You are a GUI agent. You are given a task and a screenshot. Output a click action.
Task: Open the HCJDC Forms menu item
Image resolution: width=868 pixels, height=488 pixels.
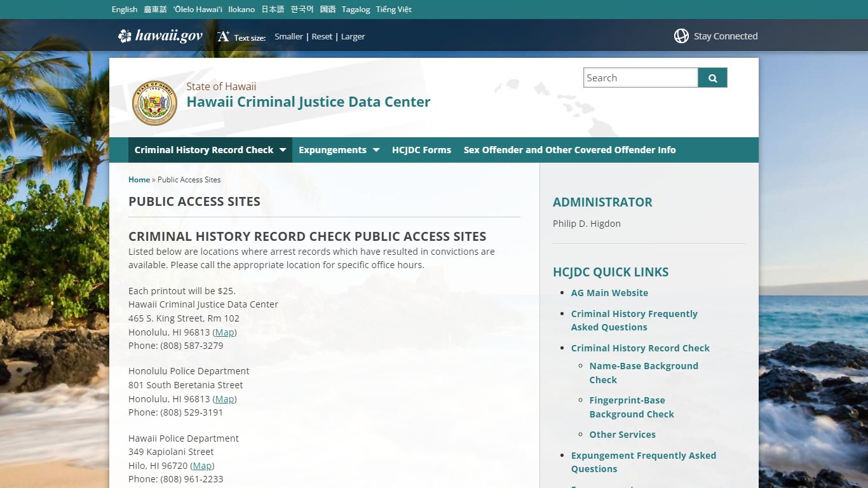click(x=421, y=150)
